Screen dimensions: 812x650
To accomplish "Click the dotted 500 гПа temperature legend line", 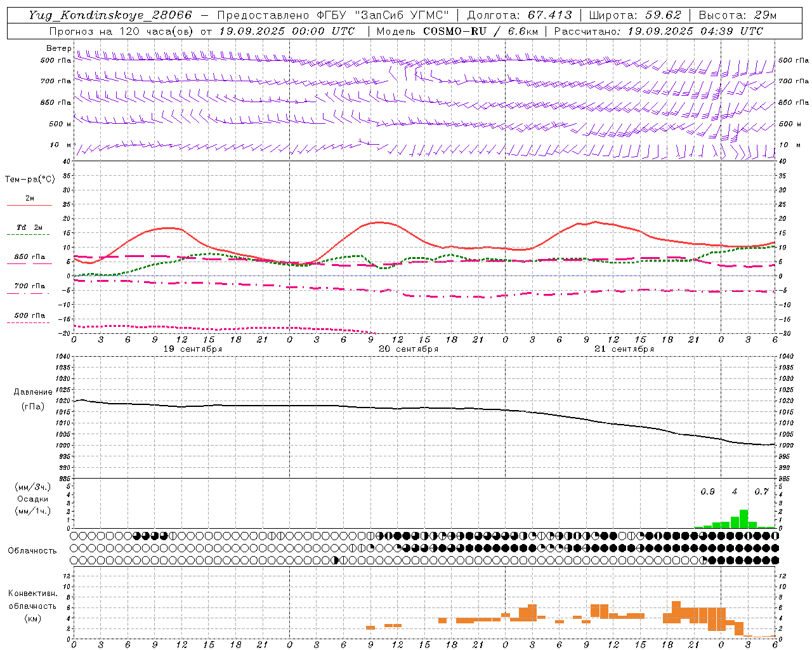I will click(x=28, y=323).
